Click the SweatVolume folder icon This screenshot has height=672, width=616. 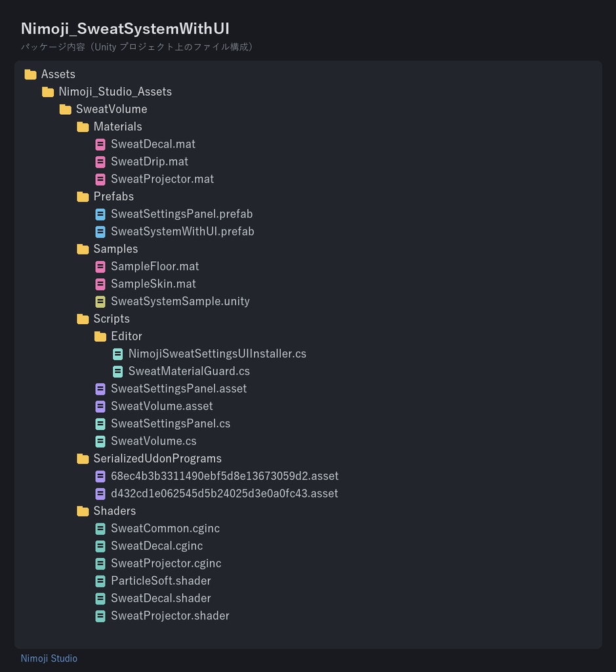[x=66, y=110]
